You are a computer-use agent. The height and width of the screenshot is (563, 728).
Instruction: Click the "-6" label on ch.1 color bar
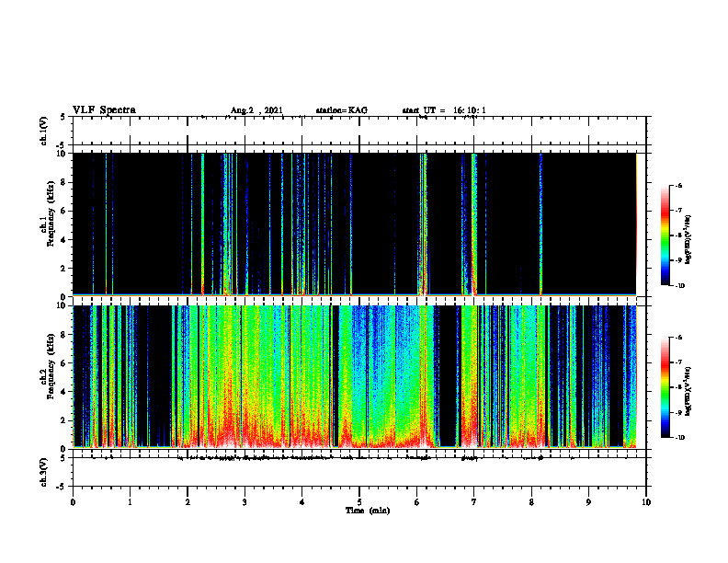(678, 185)
